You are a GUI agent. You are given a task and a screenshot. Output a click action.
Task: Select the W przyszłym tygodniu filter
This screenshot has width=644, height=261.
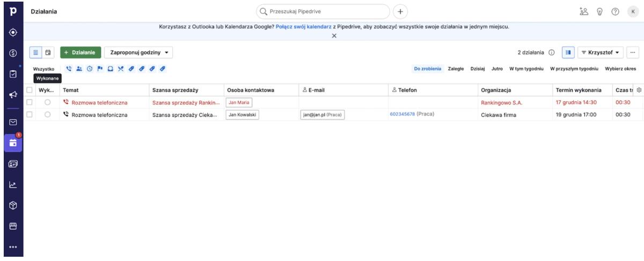point(575,69)
